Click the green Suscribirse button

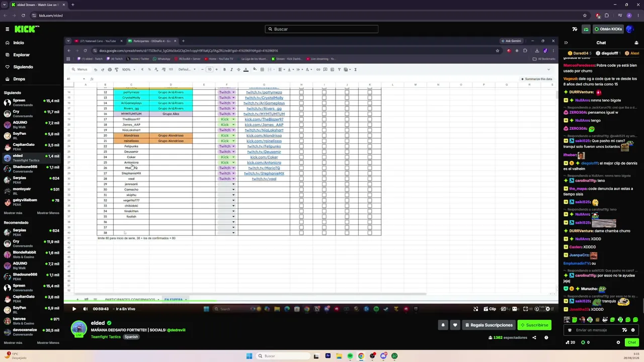click(x=534, y=325)
